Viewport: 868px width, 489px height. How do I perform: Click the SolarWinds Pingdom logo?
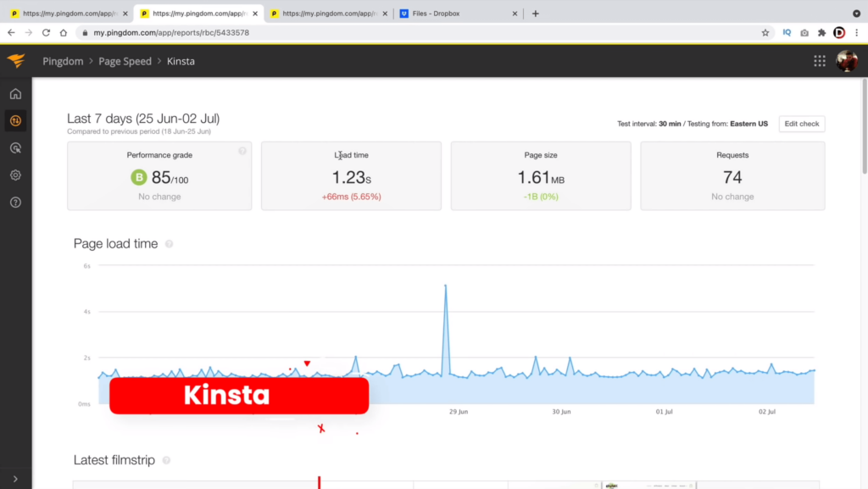click(16, 60)
